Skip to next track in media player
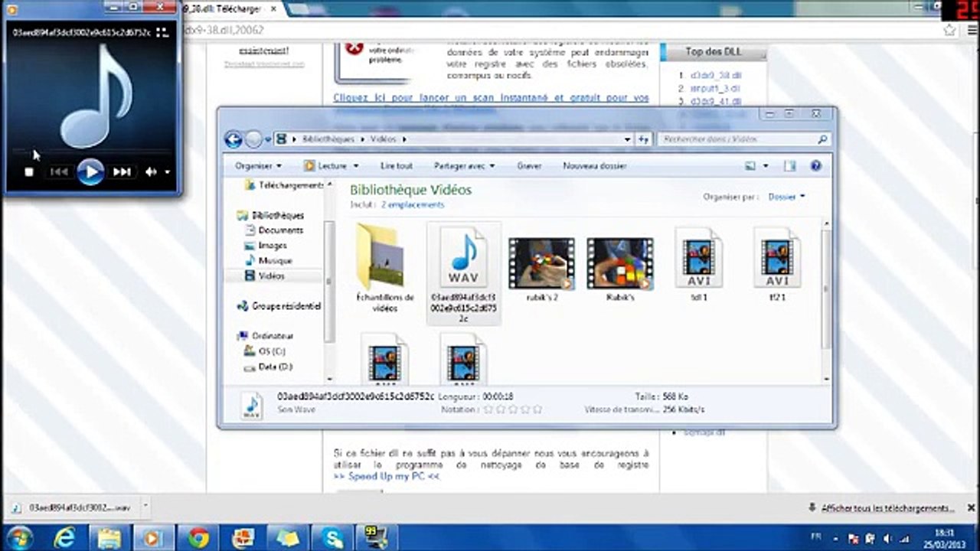This screenshot has width=980, height=551. point(122,172)
